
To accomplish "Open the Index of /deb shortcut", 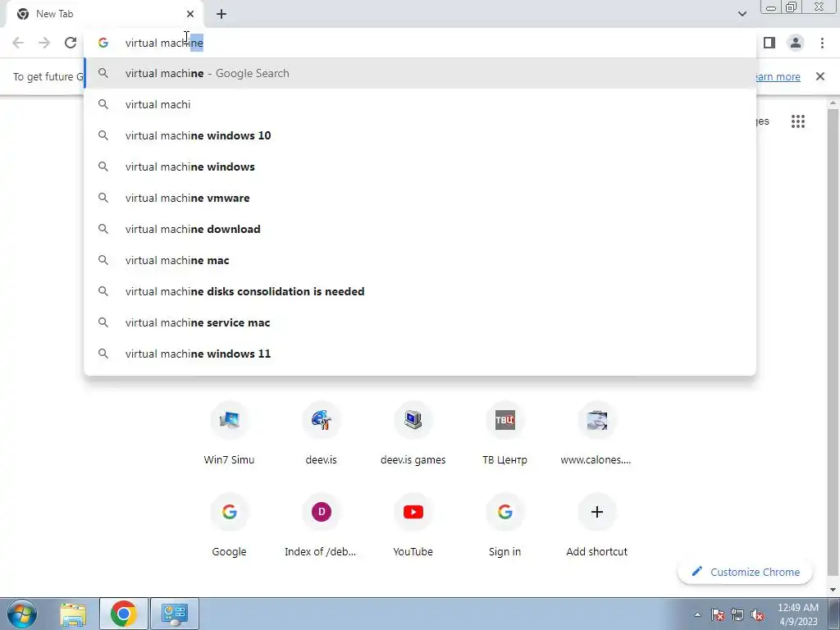I will [x=322, y=526].
